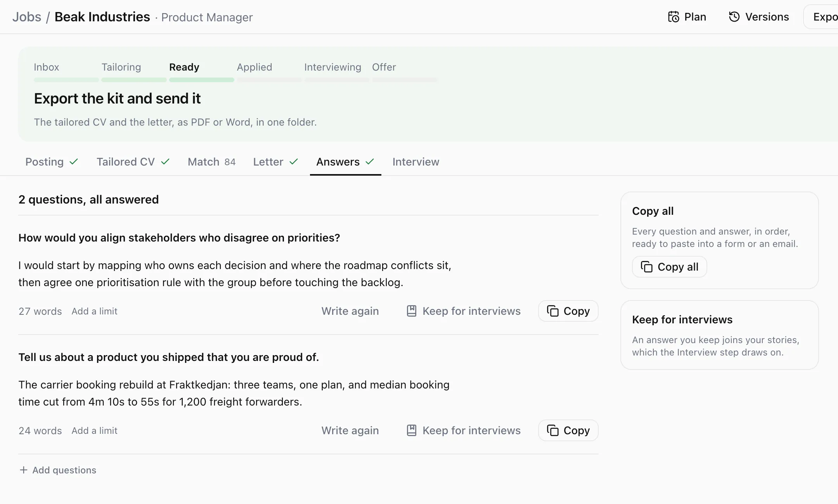Click Add a limit for proud product answer
The height and width of the screenshot is (504, 838).
pyautogui.click(x=94, y=431)
